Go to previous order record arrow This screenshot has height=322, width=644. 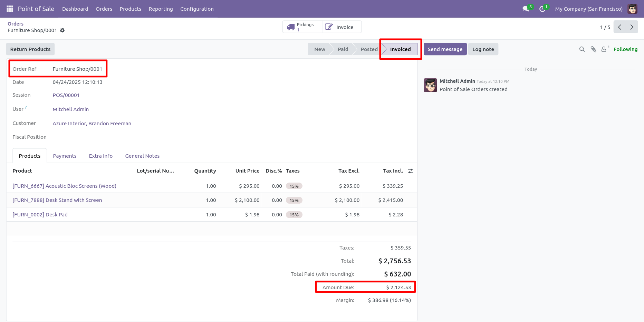pos(619,27)
